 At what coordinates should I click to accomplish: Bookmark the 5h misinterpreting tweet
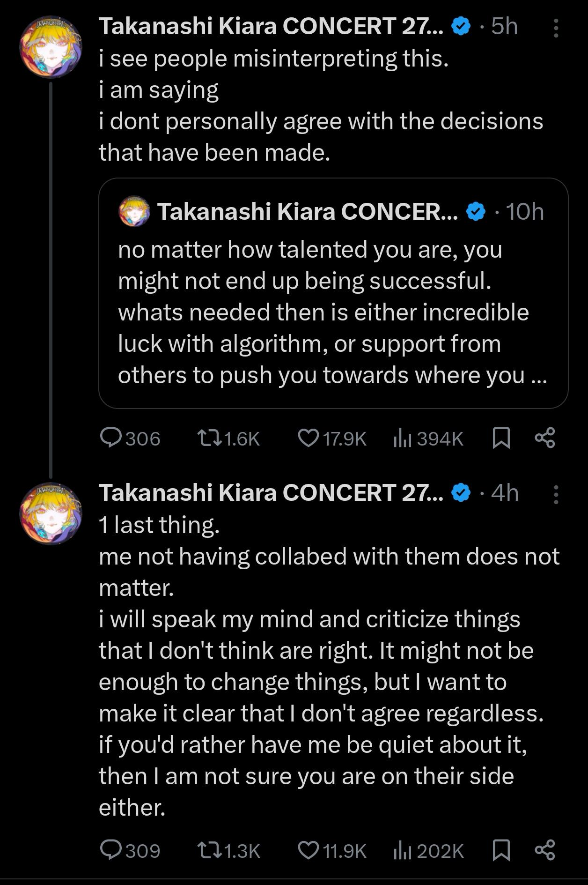coord(501,439)
